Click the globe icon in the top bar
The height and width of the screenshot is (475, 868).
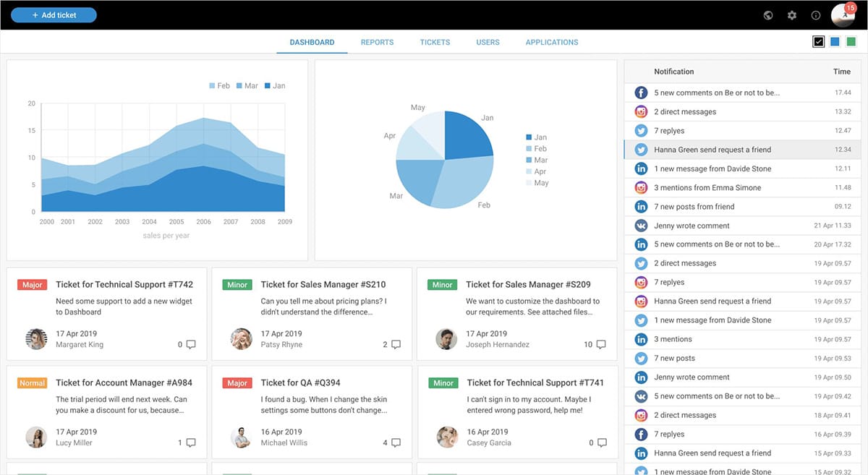coord(768,15)
